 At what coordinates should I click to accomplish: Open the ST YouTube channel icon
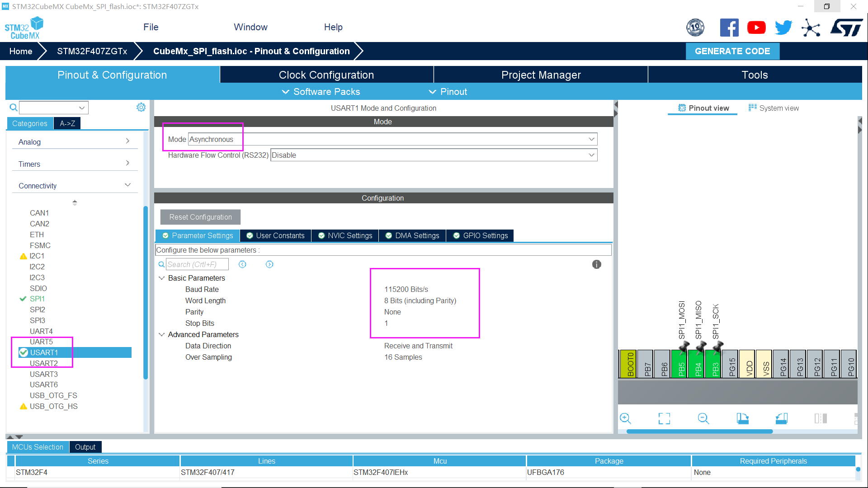point(756,28)
